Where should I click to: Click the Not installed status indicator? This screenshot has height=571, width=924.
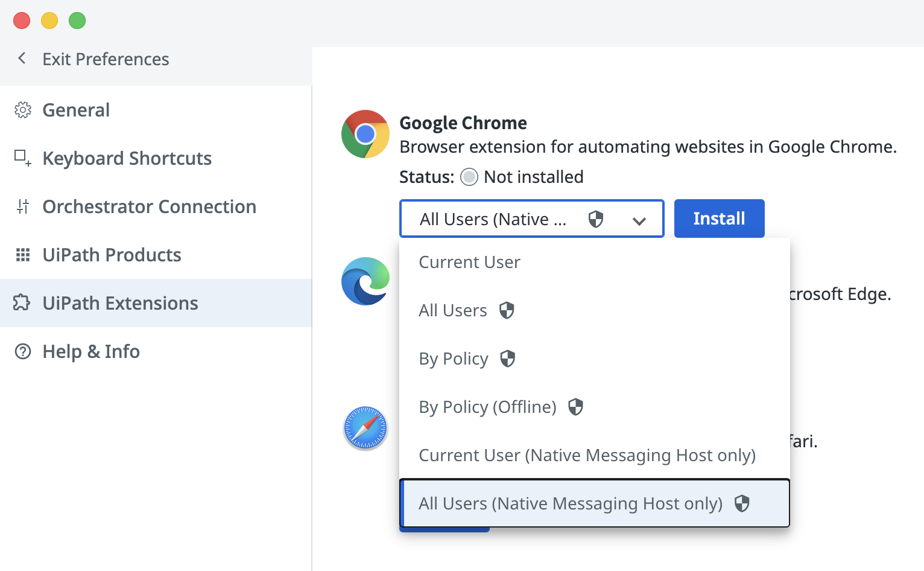[x=469, y=177]
